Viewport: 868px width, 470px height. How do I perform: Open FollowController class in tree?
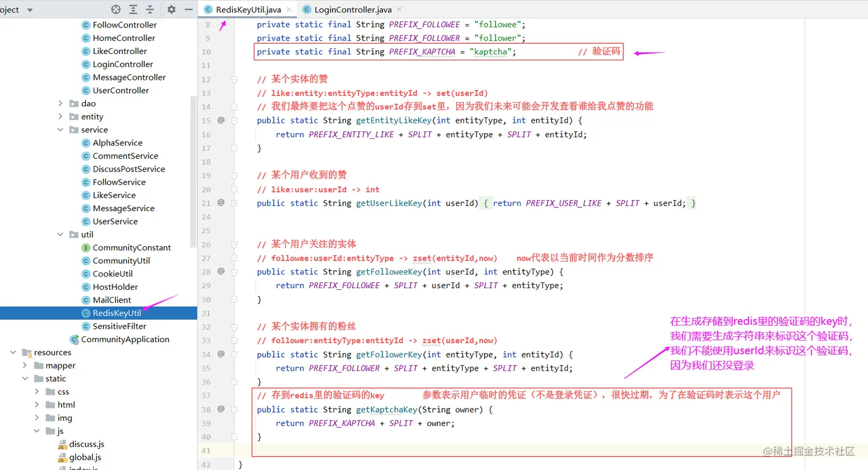click(125, 25)
